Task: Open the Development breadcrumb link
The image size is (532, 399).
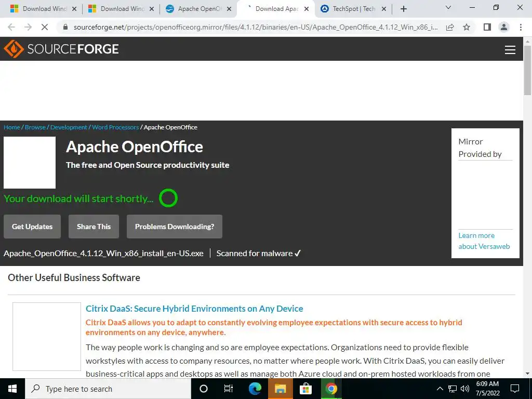Action: [69, 127]
